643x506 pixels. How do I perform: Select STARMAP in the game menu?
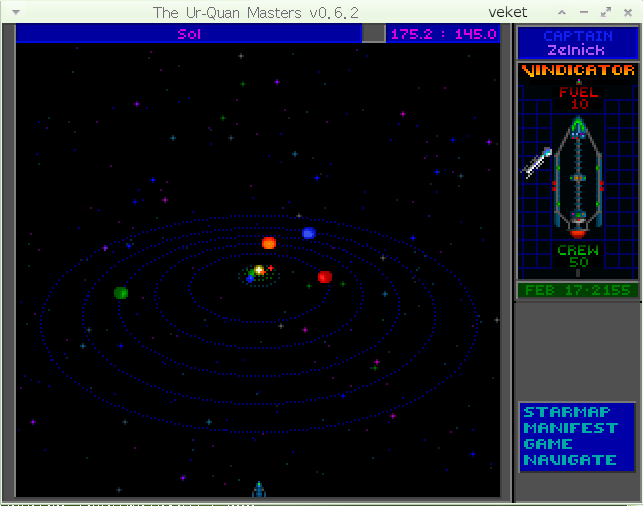point(567,412)
